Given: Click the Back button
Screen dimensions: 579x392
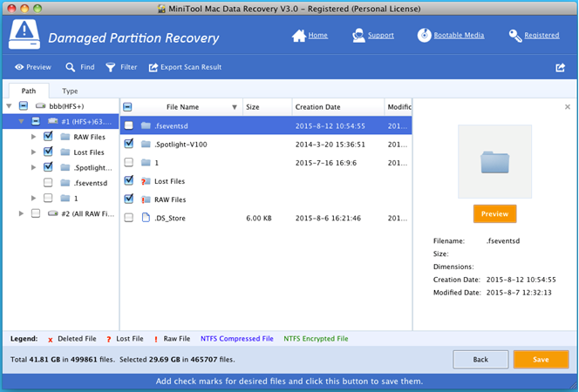Looking at the screenshot, I should 480,360.
